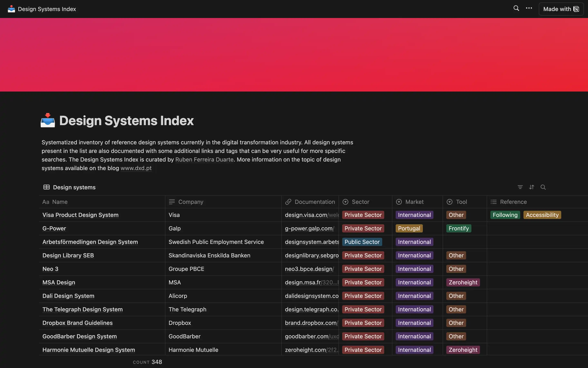The height and width of the screenshot is (368, 588).
Task: Select the Design systems table view tab
Action: coord(69,187)
